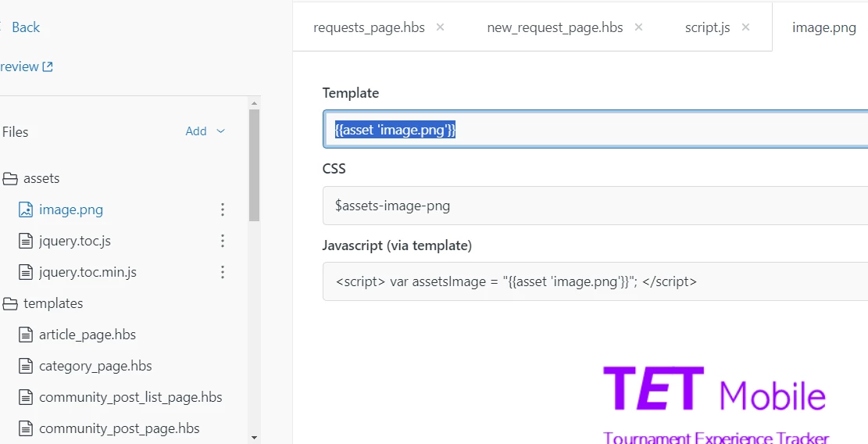Open community_post_list_page.hbs template
Image resolution: width=868 pixels, height=444 pixels.
tap(130, 398)
